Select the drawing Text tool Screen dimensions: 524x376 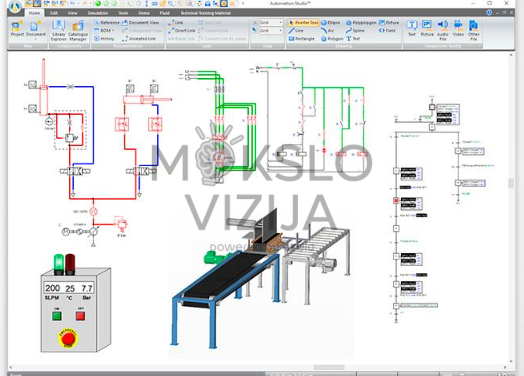click(x=353, y=39)
